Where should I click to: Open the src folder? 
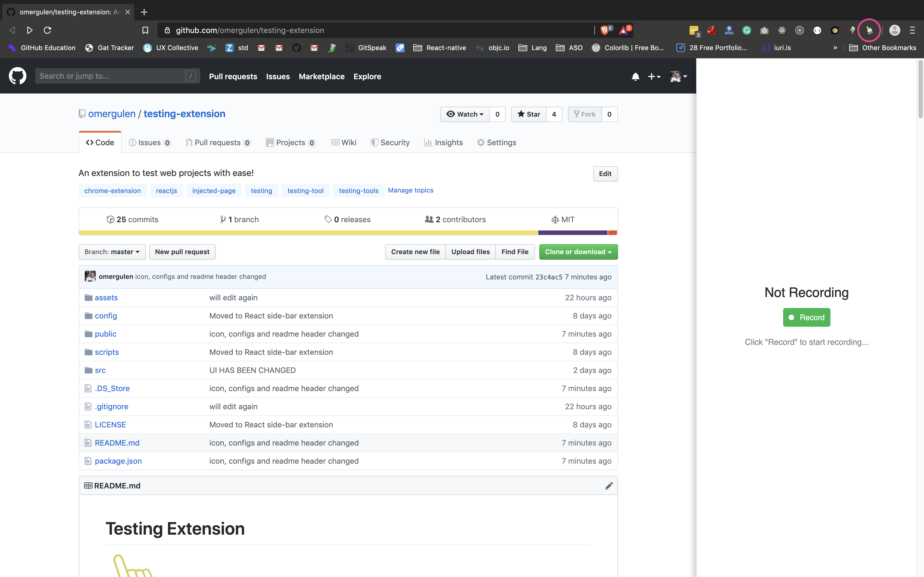tap(100, 370)
